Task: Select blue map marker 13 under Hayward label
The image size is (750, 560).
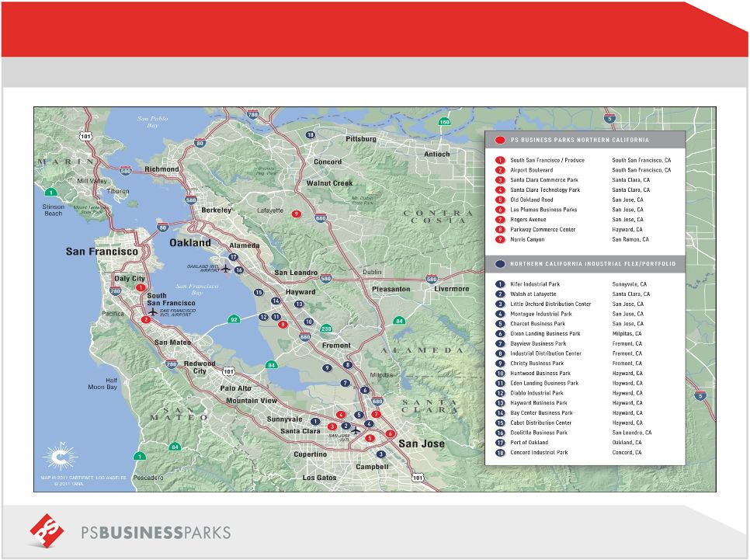Action: click(299, 304)
